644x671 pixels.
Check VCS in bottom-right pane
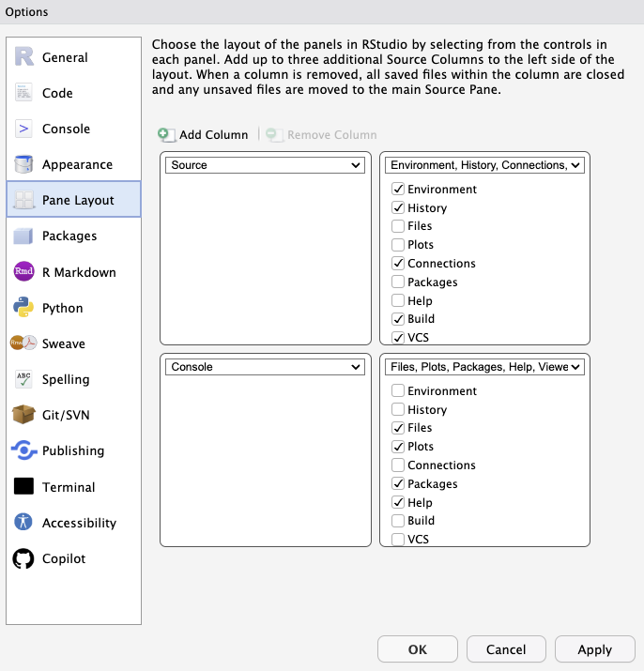tap(398, 539)
